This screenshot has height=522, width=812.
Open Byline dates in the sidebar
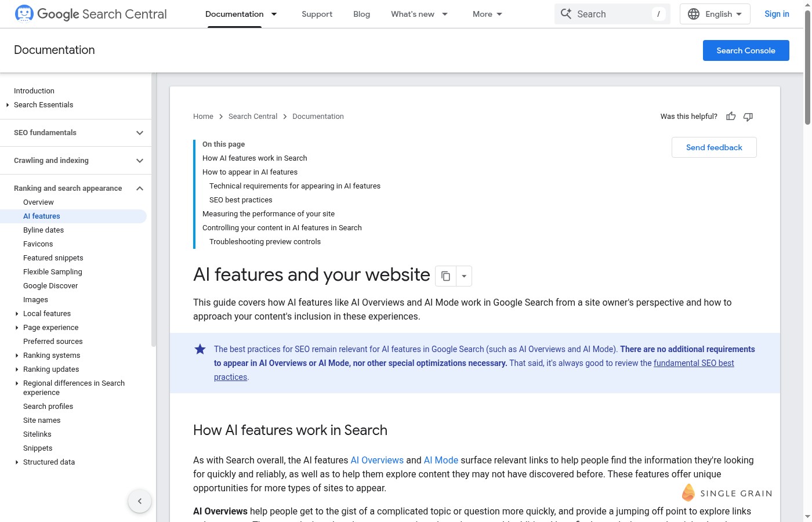43,230
